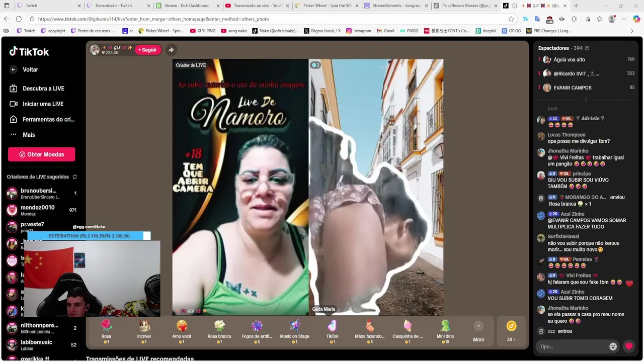Share the live stream via arrow icon
The image size is (644, 362).
pos(171,50)
